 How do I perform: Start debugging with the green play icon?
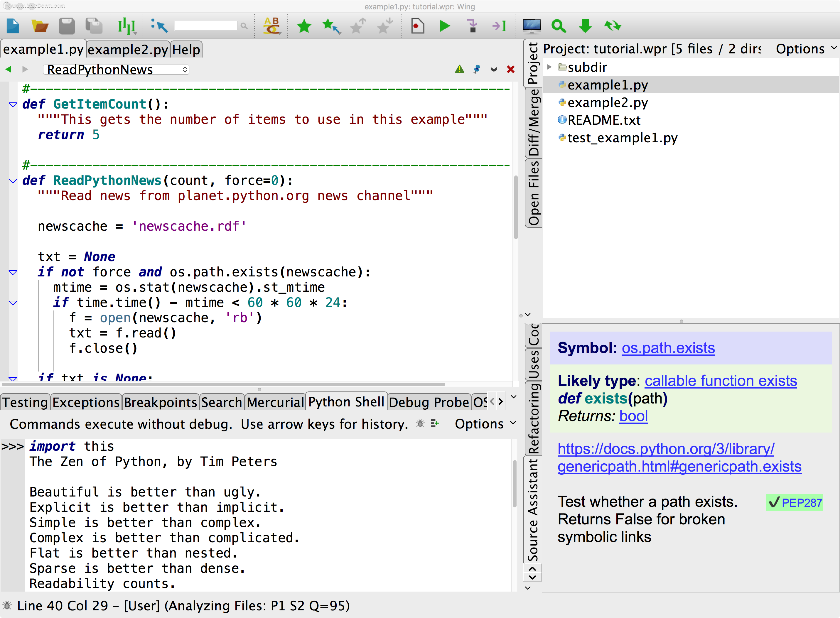pos(445,26)
